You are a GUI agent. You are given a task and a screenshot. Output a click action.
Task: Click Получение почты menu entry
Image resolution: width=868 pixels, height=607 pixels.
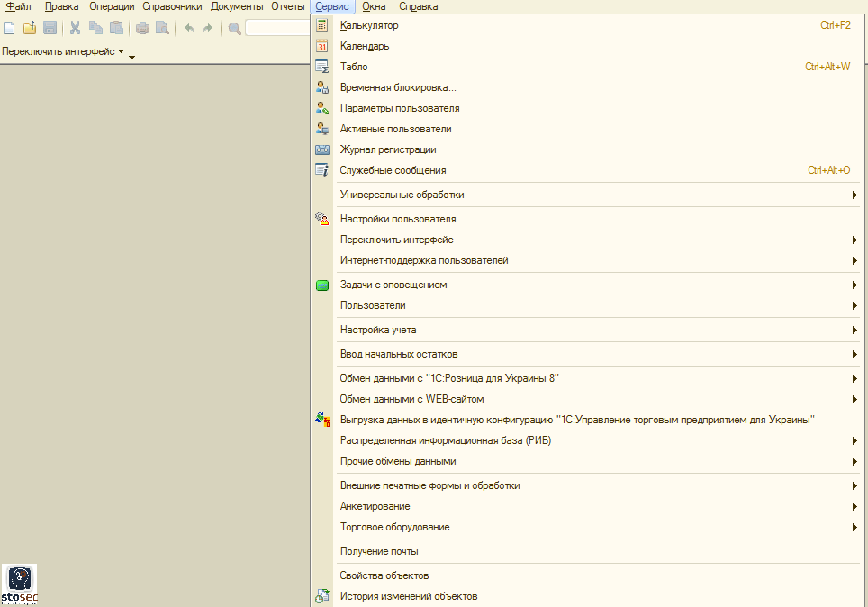pyautogui.click(x=379, y=551)
